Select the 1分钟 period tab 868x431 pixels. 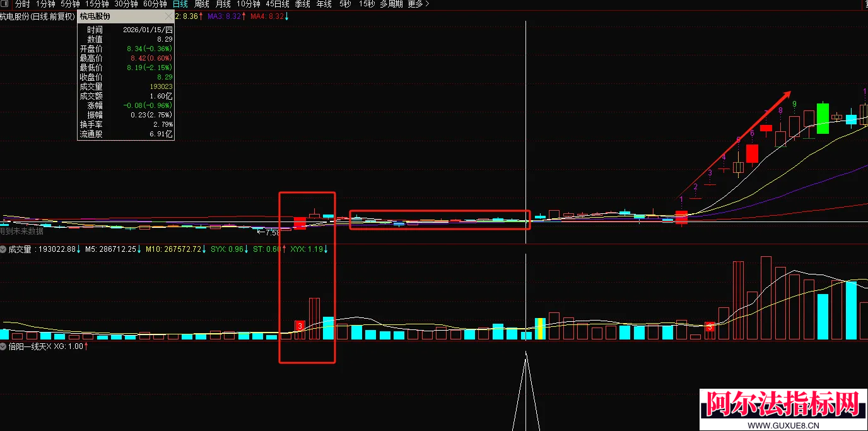pos(45,4)
